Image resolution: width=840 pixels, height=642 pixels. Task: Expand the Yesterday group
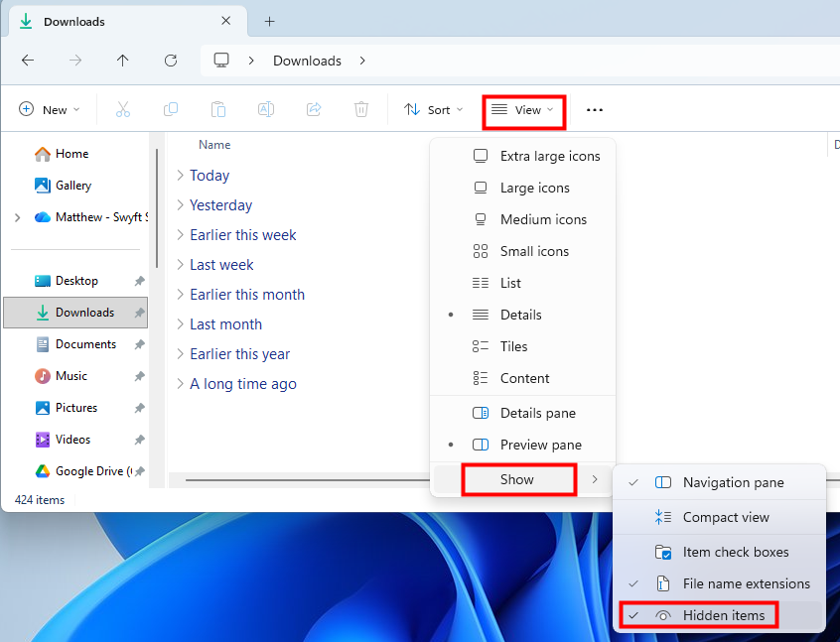pos(181,205)
